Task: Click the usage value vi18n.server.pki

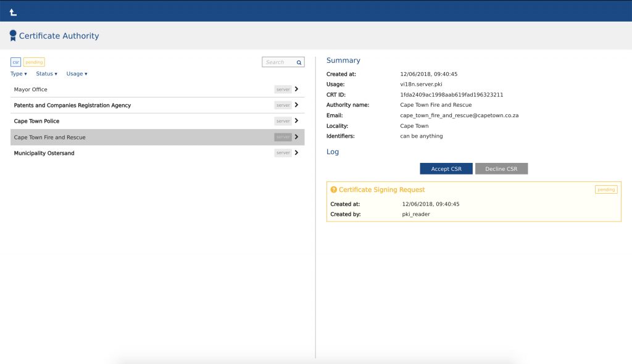Action: (x=421, y=85)
